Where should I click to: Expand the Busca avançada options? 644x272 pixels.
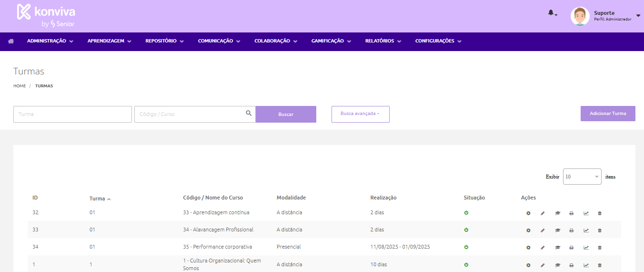click(x=360, y=114)
